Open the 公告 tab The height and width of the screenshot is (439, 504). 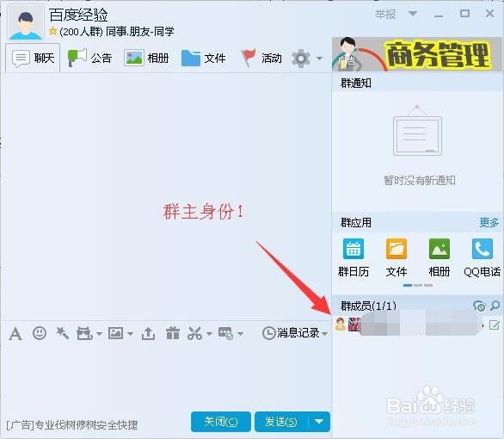(89, 59)
